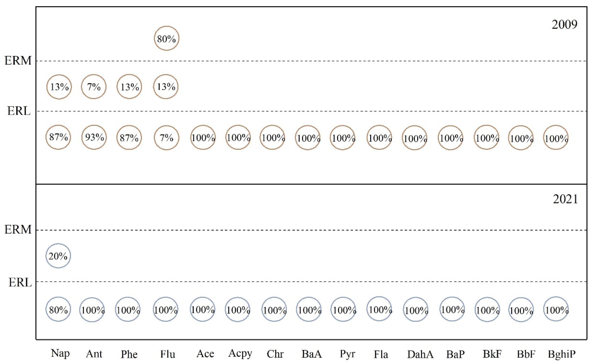Viewport: 592px width, 364px height.
Task: Select the BkF axis label
Action: 492,354
